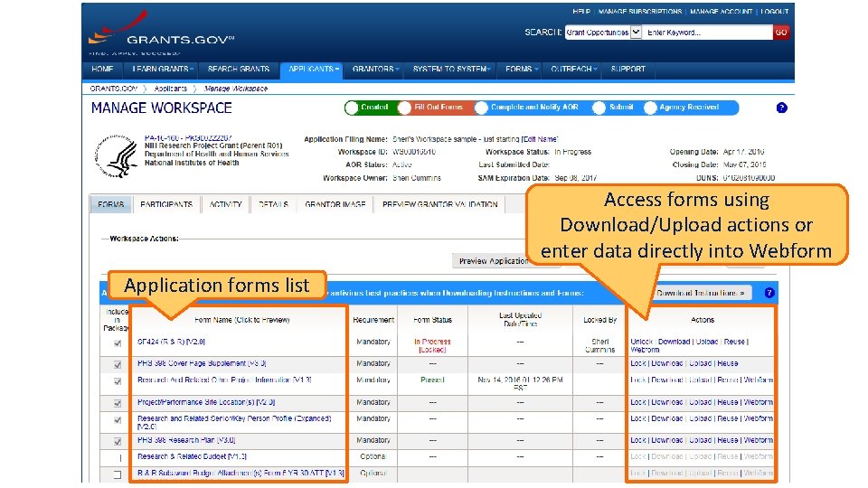Click the Help link in top bar
The width and height of the screenshot is (868, 488).
[581, 11]
